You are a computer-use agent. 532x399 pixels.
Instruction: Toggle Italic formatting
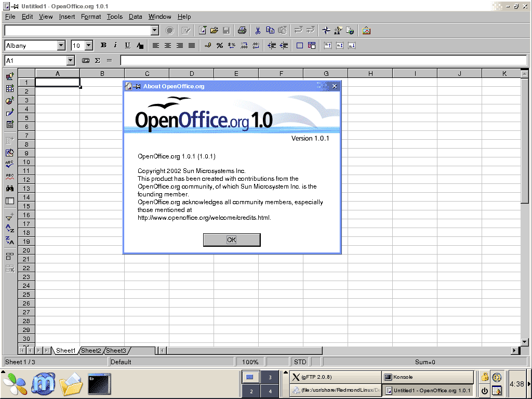[x=116, y=45]
